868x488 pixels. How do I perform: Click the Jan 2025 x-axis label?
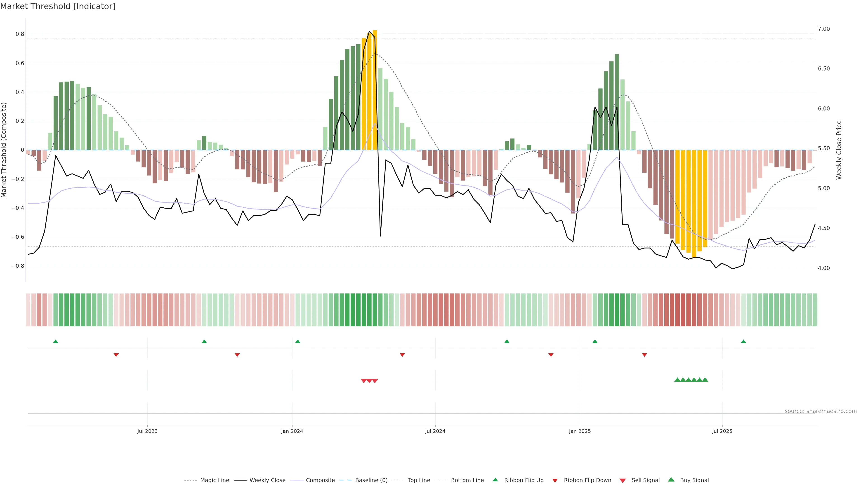[580, 431]
